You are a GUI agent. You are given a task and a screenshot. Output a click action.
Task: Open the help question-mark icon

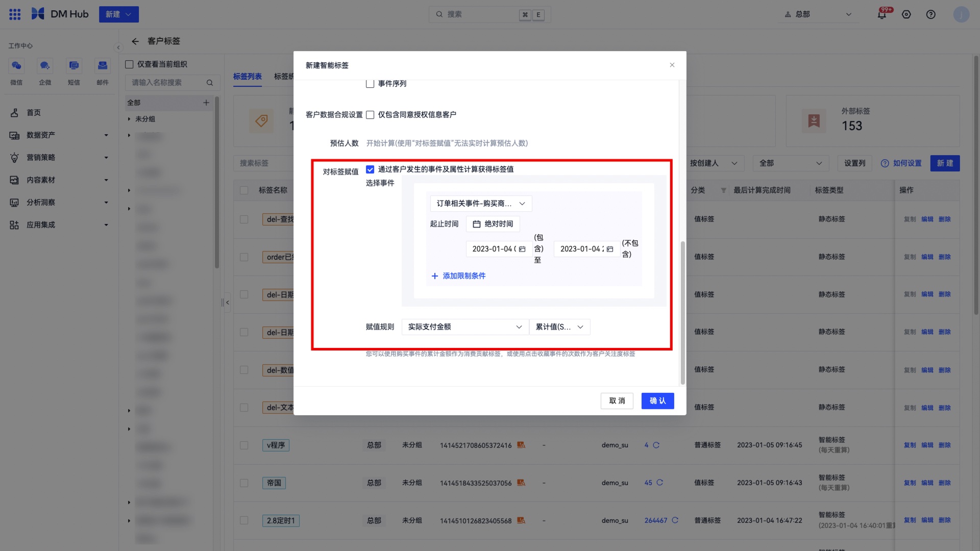(931, 14)
